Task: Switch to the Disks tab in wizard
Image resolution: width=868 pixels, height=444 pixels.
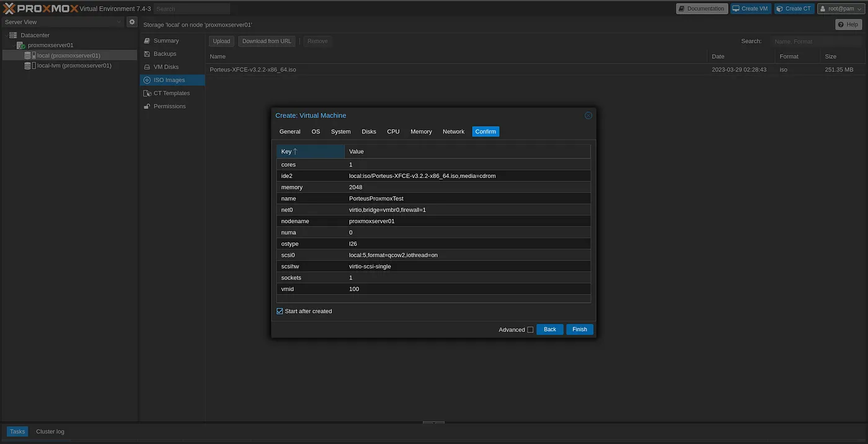Action: tap(369, 131)
